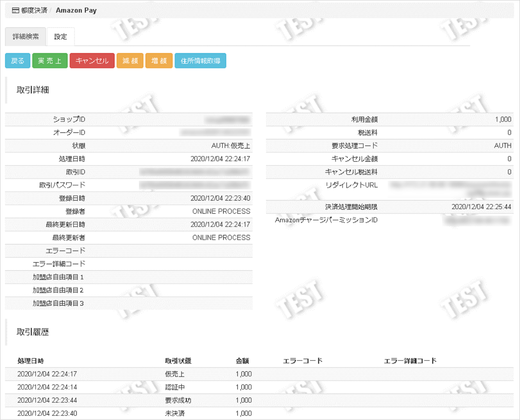520x420 pixels.
Task: Click the green 実売上 button
Action: [x=50, y=61]
